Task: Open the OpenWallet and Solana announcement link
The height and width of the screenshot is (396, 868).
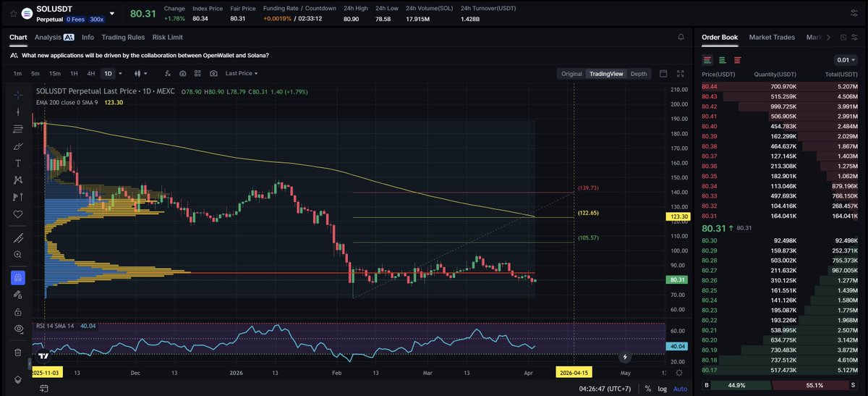Action: click(x=145, y=55)
